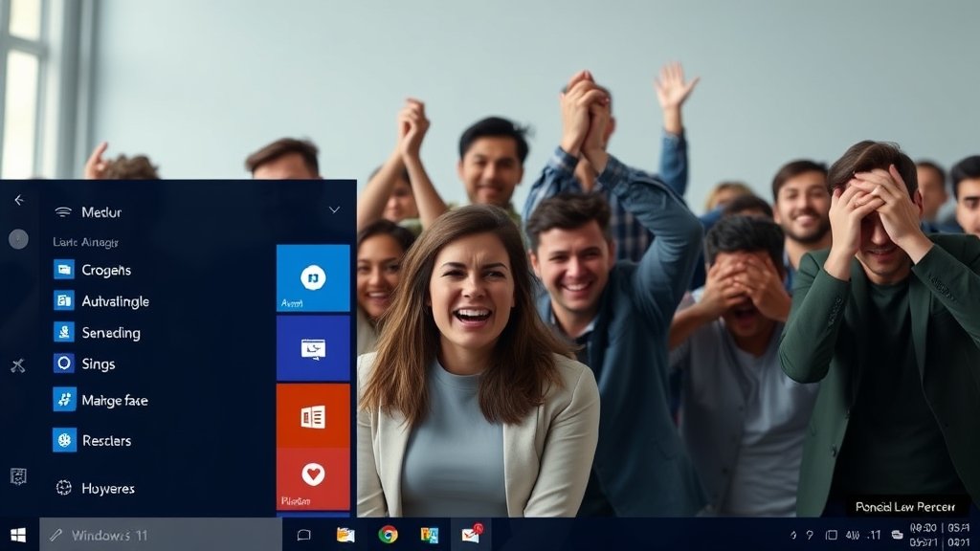This screenshot has height=551, width=980.
Task: Expand the chevron at top of Start menu
Action: (334, 209)
